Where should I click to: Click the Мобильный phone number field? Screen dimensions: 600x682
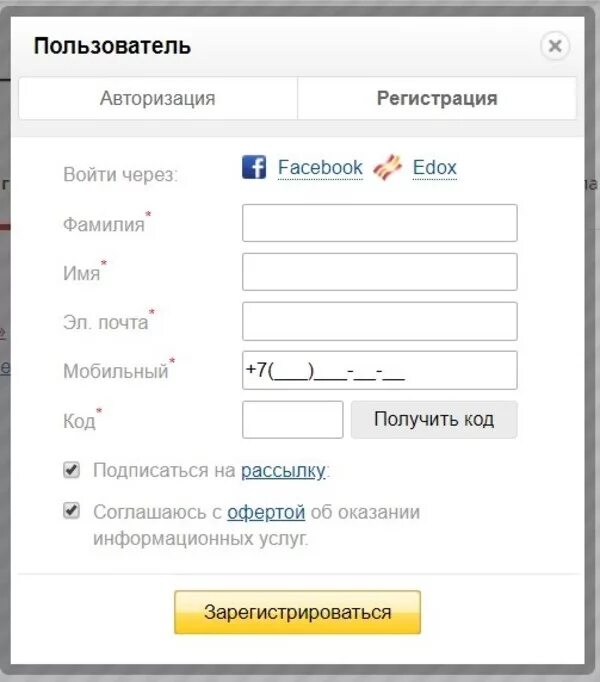click(x=380, y=370)
